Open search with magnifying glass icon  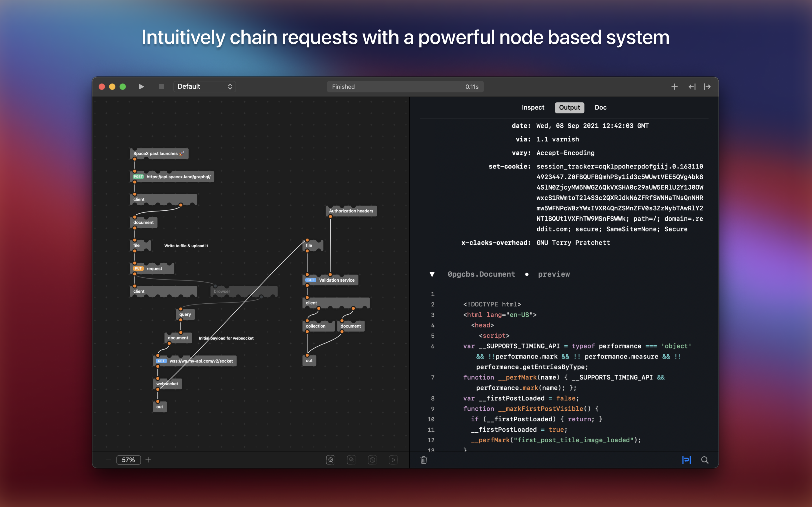tap(705, 460)
